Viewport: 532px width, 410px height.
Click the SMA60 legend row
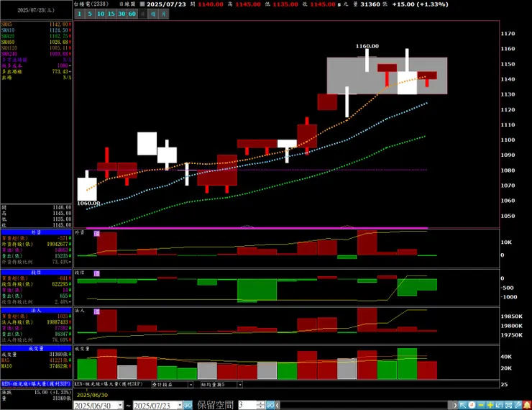click(36, 42)
